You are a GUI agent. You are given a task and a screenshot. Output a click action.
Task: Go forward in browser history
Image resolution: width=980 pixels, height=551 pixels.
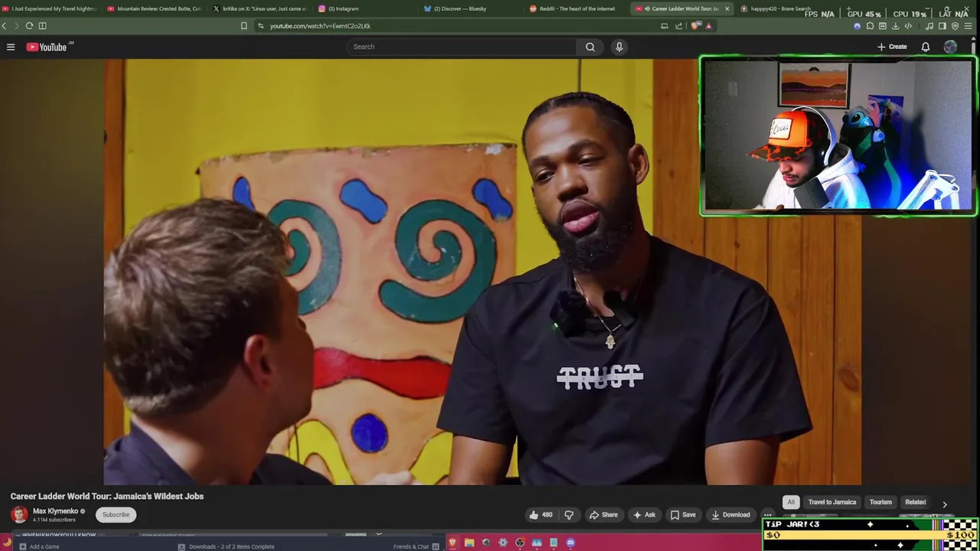tap(16, 26)
